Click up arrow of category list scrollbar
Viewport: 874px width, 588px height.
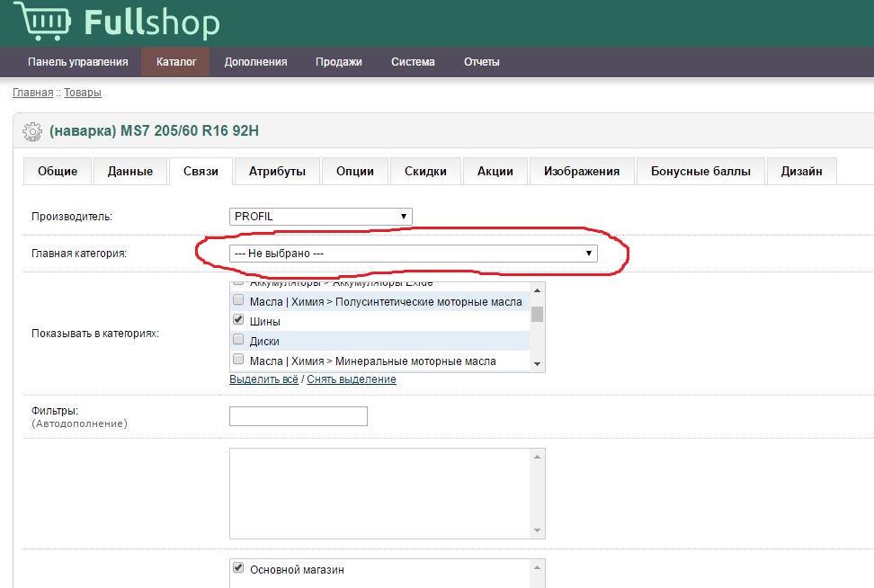(x=538, y=290)
